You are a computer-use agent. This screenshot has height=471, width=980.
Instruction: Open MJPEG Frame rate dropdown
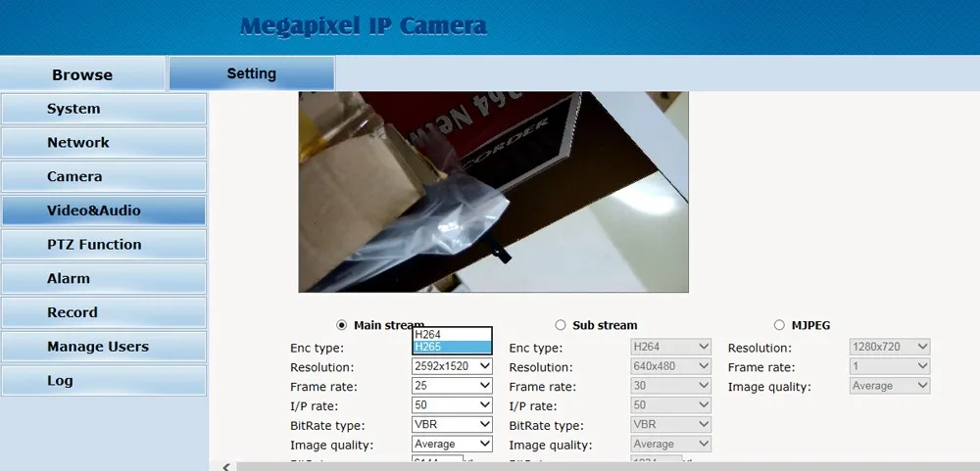[890, 366]
